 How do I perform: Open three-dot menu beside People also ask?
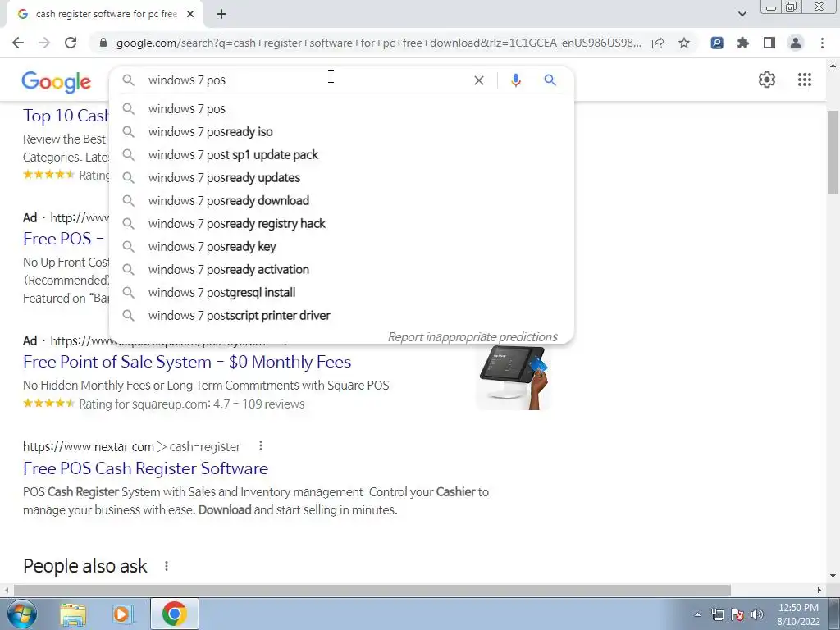pos(167,566)
